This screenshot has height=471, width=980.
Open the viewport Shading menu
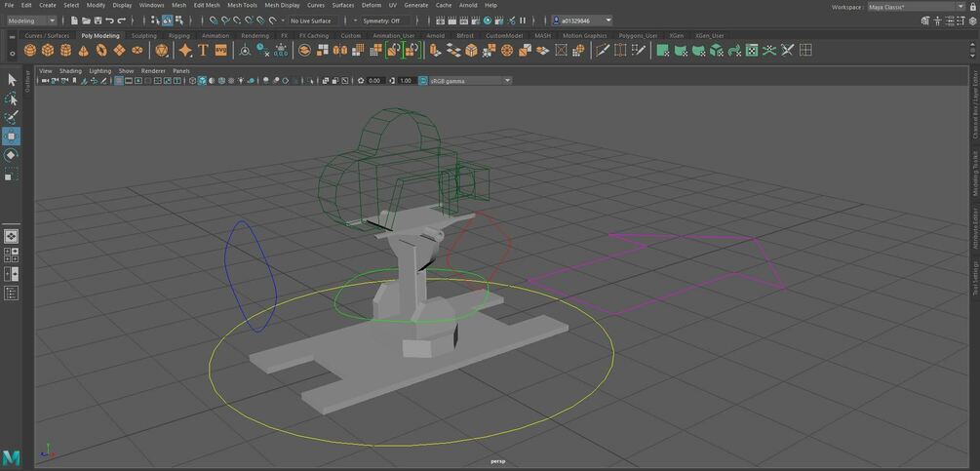coord(70,71)
